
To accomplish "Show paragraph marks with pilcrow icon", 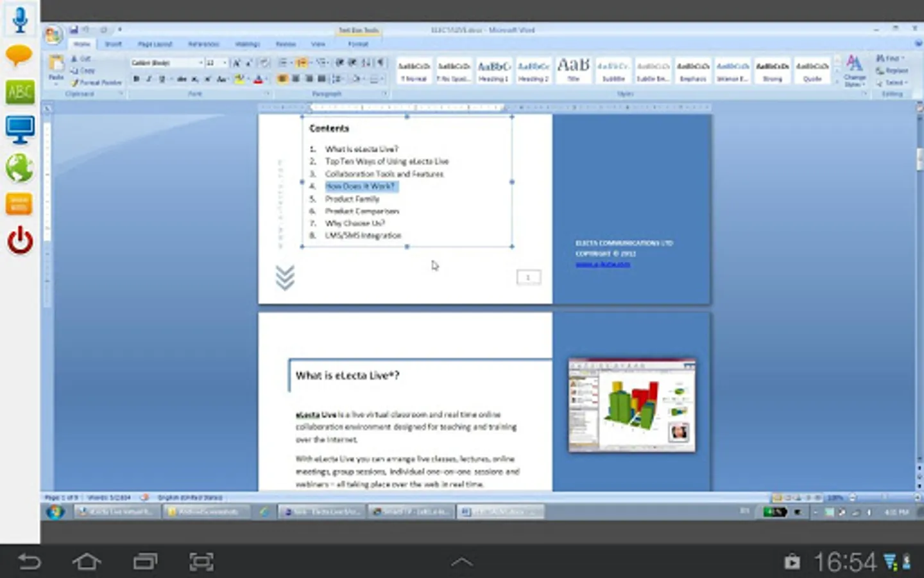I will click(381, 62).
